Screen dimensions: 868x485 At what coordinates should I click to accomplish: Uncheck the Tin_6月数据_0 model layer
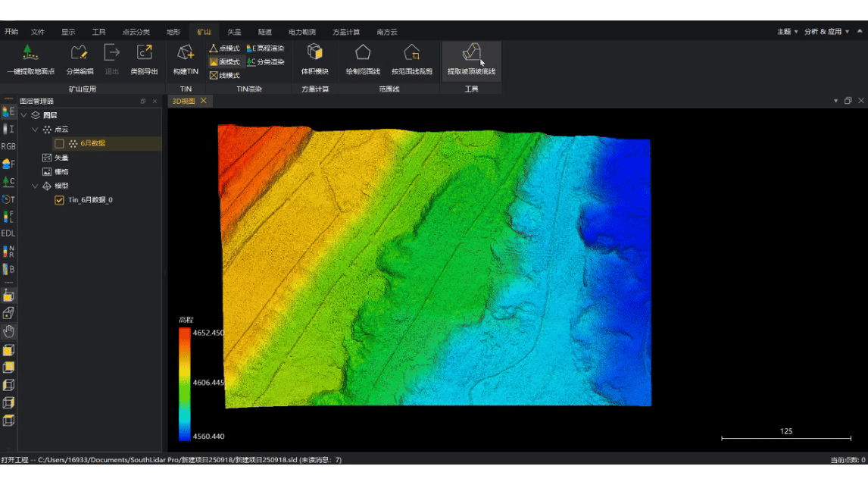click(59, 200)
